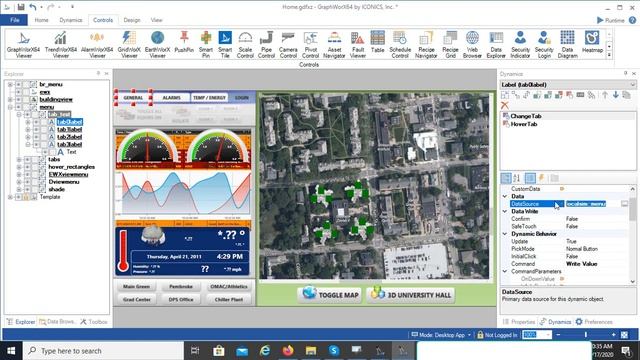Expand the Template tree node

click(10, 197)
